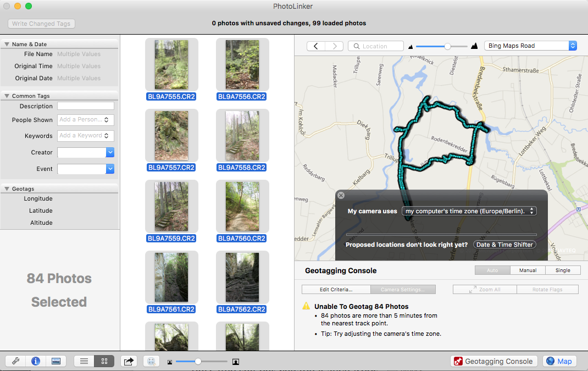588x371 pixels.
Task: Click the yellow warning triangle icon
Action: point(307,306)
